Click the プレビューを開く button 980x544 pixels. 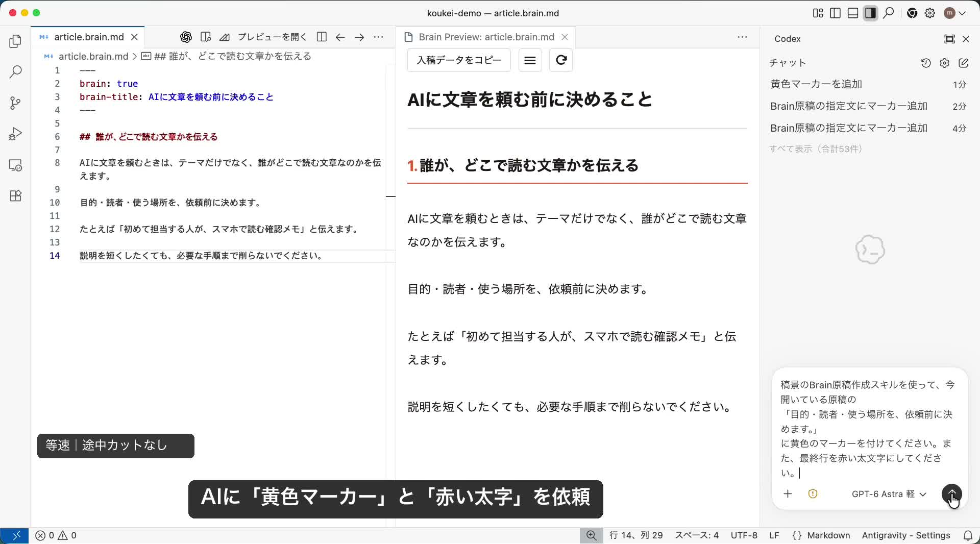[272, 37]
